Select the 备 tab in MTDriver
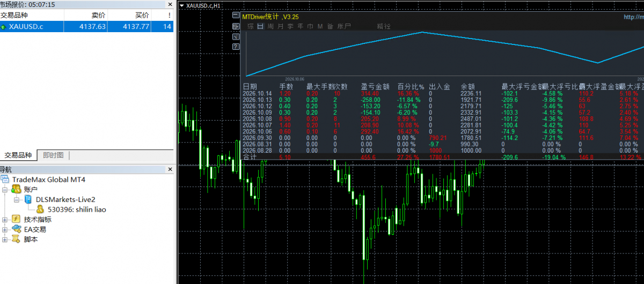This screenshot has height=284, width=644. click(x=330, y=26)
